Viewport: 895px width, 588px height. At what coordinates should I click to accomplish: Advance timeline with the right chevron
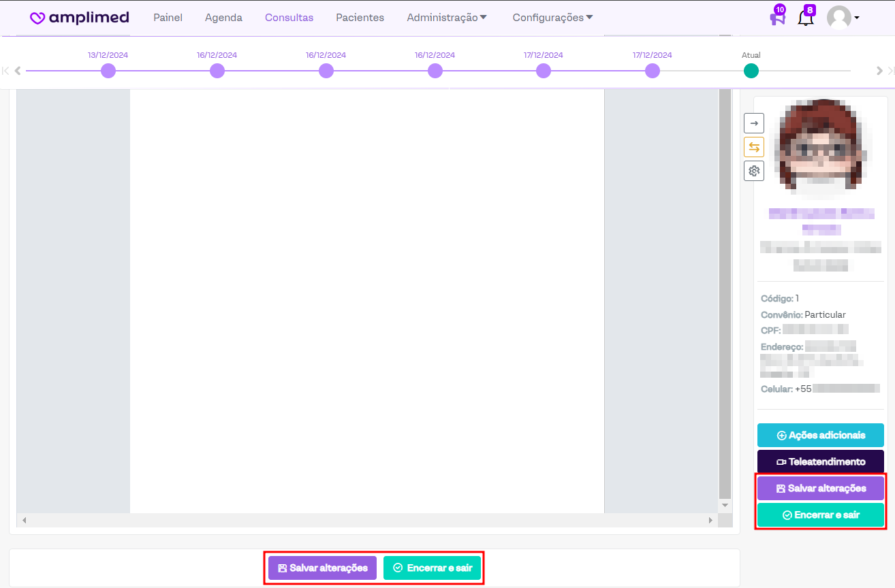point(879,71)
